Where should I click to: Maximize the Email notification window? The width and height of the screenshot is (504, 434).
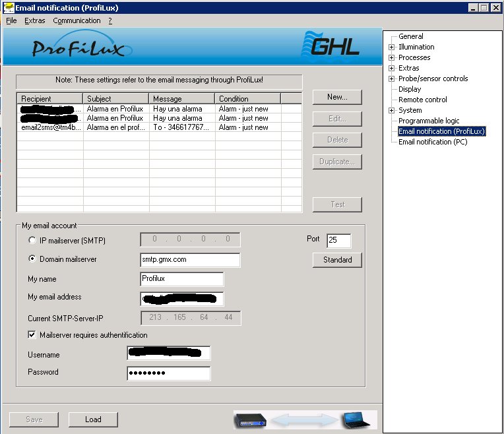(484, 8)
